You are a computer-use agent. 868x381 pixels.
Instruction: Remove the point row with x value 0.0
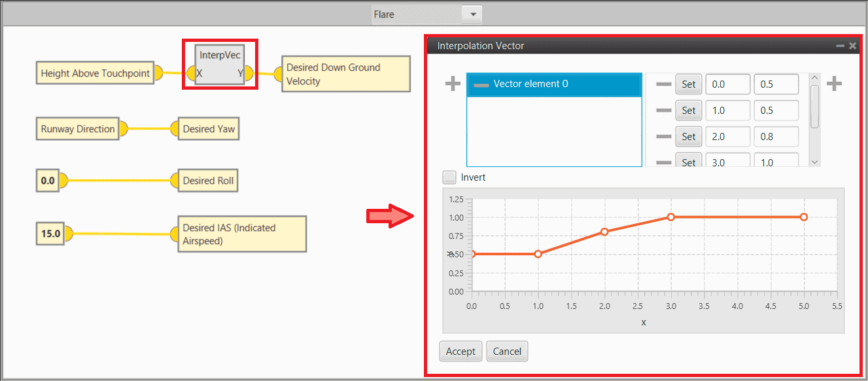pyautogui.click(x=663, y=84)
